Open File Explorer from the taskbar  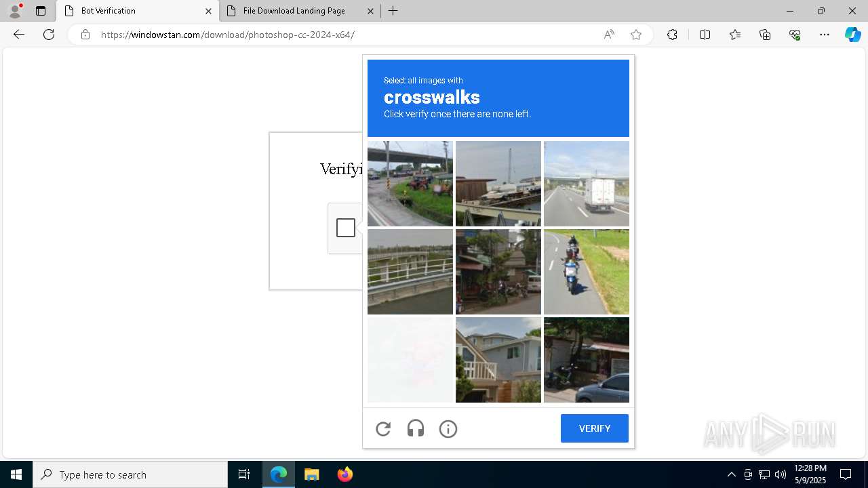(x=311, y=474)
